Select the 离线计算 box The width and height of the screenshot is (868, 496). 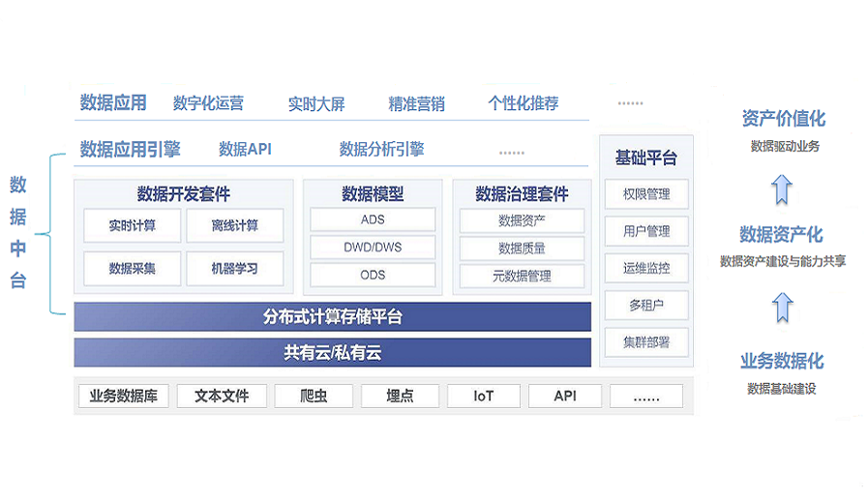[x=234, y=226]
